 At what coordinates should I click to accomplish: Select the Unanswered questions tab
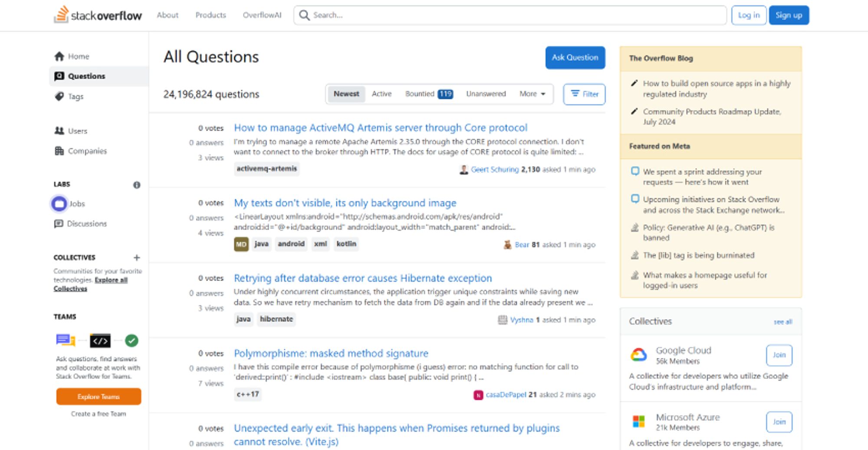pos(486,94)
